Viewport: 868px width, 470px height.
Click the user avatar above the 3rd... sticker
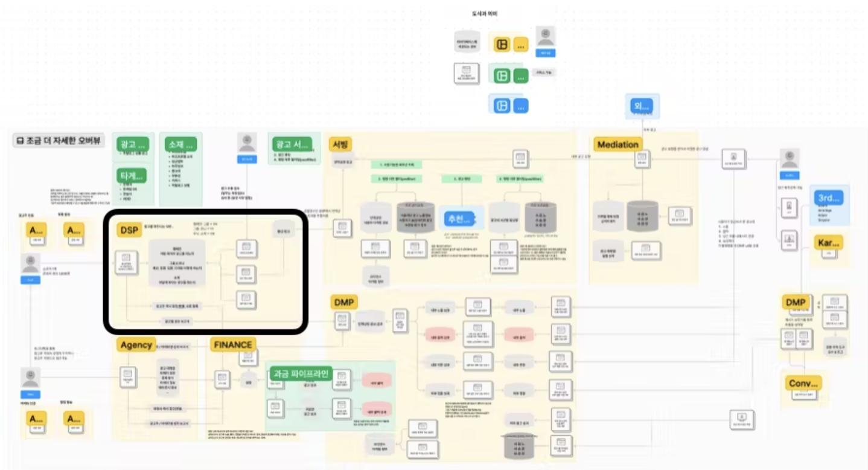click(790, 158)
